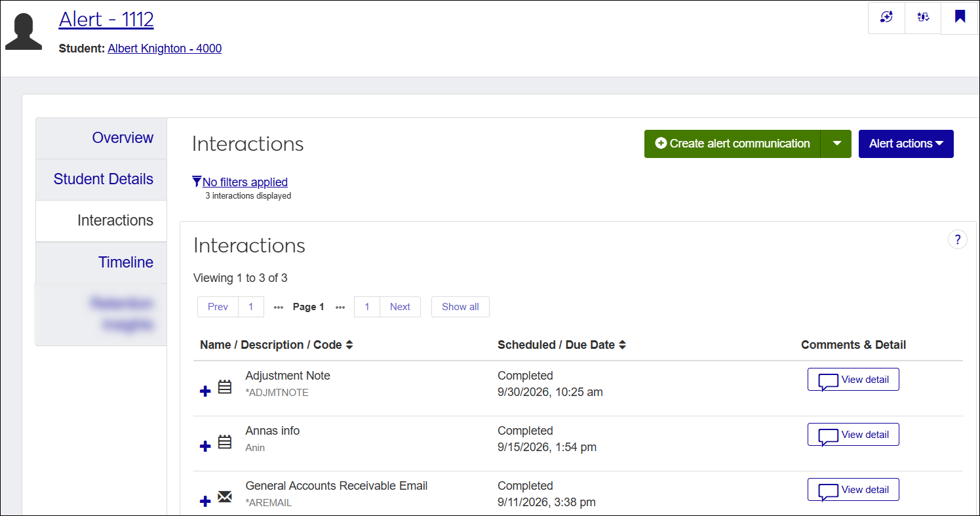Click the Next pagination button

click(400, 307)
